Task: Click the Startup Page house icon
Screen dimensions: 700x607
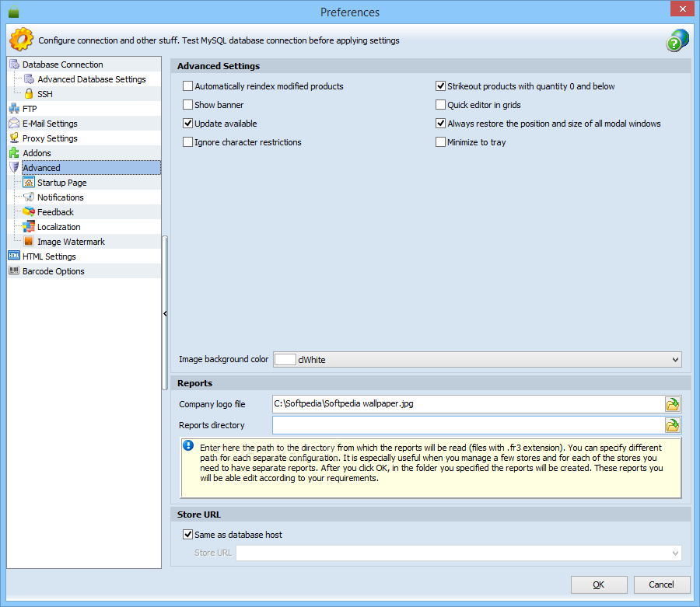Action: [29, 182]
